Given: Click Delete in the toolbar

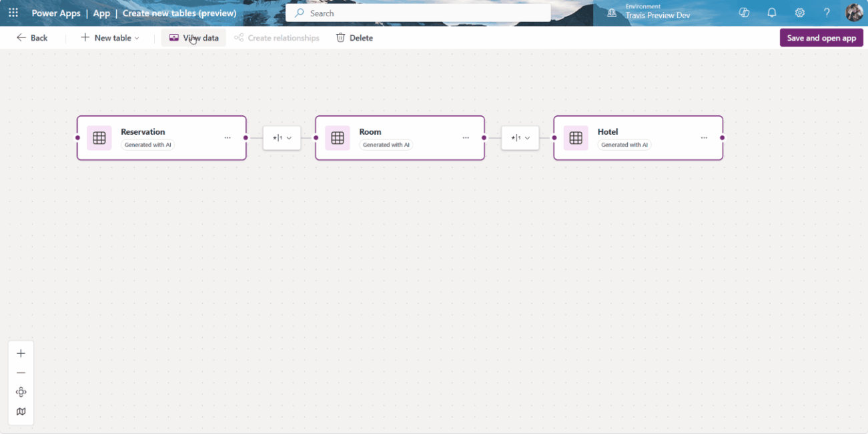Looking at the screenshot, I should pos(354,37).
